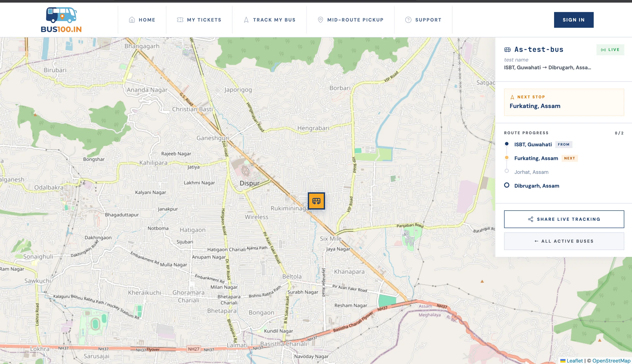This screenshot has height=364, width=632.
Task: Click the Khanapara label on map
Action: pos(349,272)
